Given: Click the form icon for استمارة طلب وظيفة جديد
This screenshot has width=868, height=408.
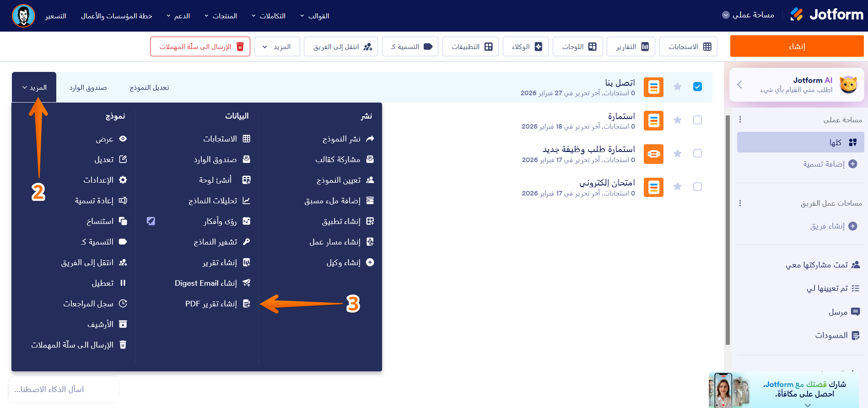Looking at the screenshot, I should [x=653, y=154].
